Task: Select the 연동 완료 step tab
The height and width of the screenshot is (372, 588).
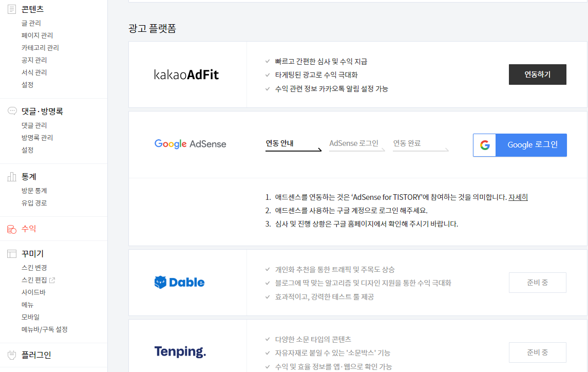Action: (421, 144)
